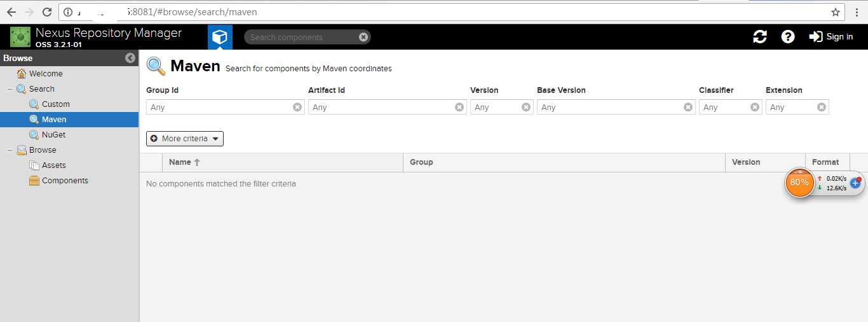
Task: Sort by the Name column header
Action: pos(283,162)
